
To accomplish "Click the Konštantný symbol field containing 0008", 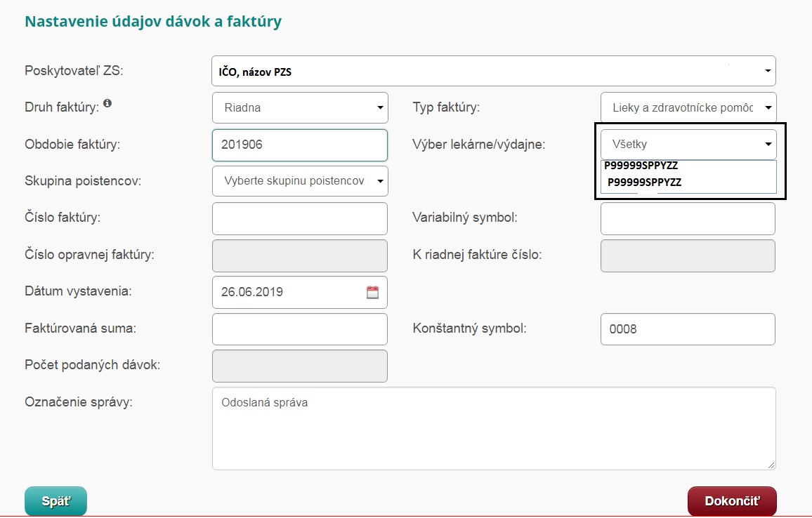I will tap(688, 328).
